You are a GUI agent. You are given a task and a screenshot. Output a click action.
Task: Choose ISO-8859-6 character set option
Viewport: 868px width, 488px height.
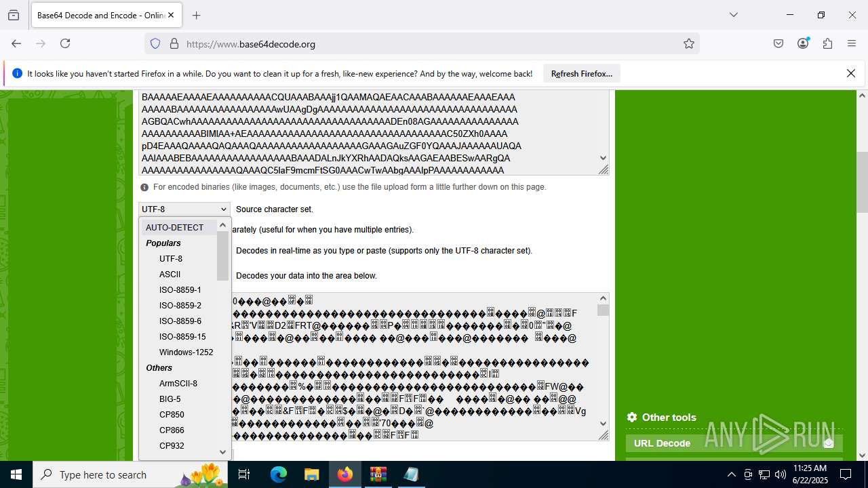coord(180,321)
